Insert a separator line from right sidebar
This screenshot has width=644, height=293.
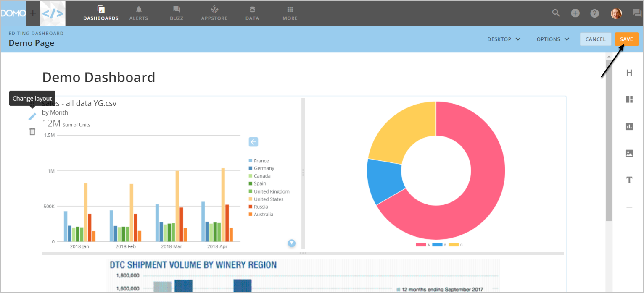coord(629,207)
